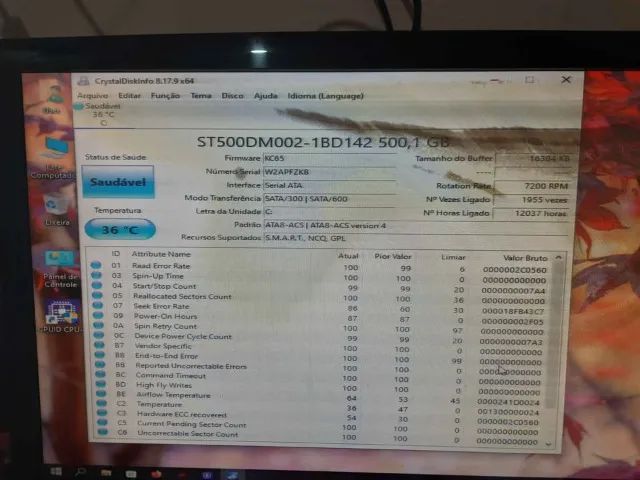
Task: Open the Disco menu
Action: (x=233, y=96)
